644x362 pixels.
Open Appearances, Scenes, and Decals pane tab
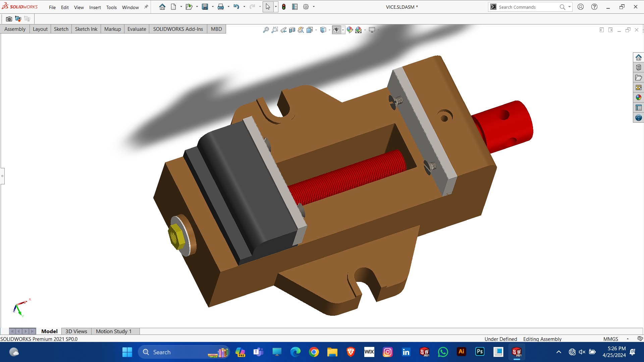[x=638, y=98]
